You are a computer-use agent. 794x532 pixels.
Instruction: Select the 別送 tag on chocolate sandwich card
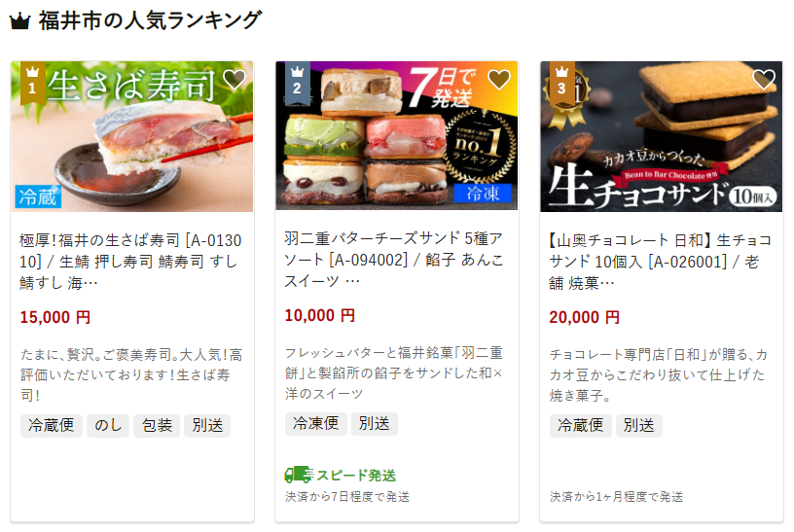tap(639, 426)
